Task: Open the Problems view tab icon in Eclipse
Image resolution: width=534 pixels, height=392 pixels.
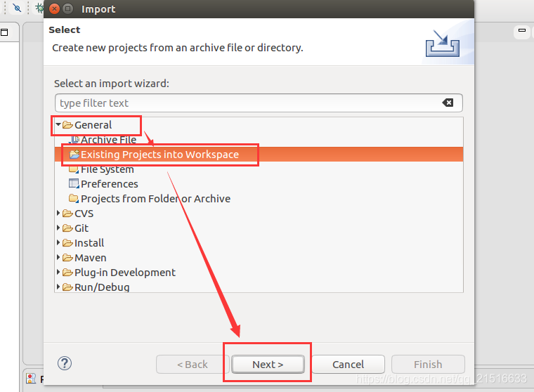Action: [x=31, y=379]
